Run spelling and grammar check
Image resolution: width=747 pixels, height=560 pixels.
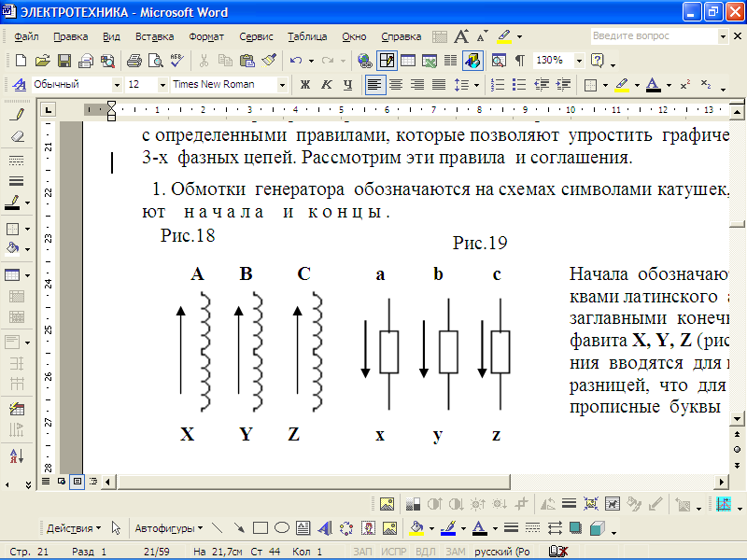coord(176,61)
